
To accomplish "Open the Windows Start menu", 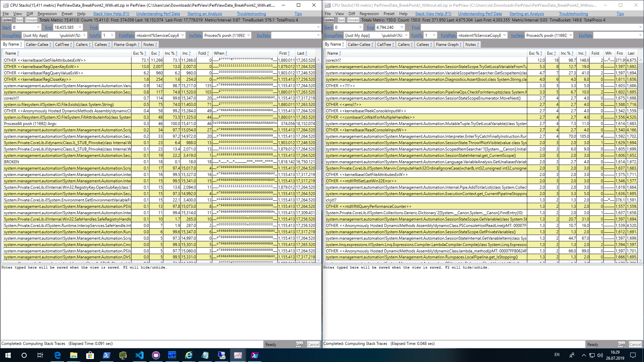I will click(8, 355).
